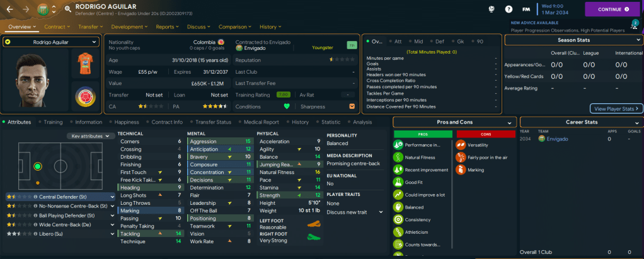Screen dimensions: 644x259
Task: Switch to the Happiness sub-tab
Action: pyautogui.click(x=126, y=122)
